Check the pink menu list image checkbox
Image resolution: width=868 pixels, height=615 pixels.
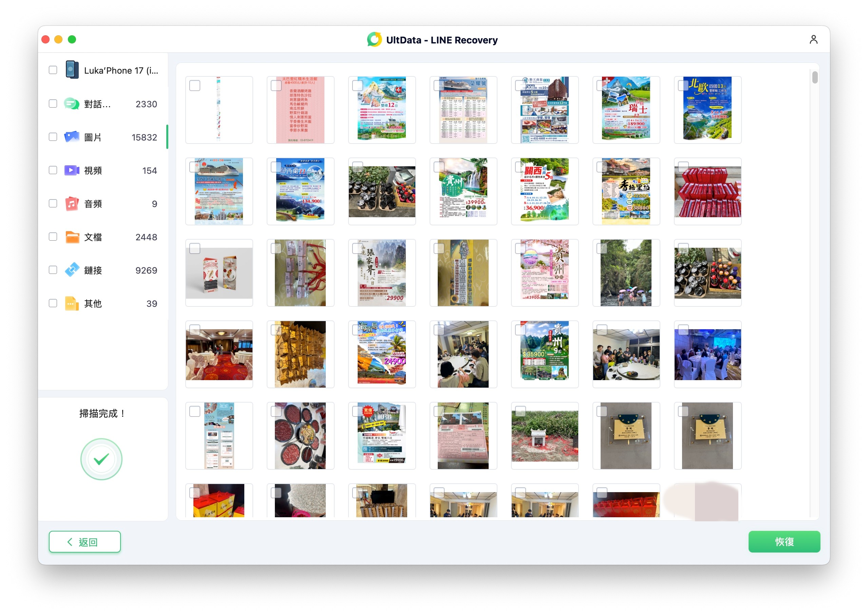tap(276, 86)
